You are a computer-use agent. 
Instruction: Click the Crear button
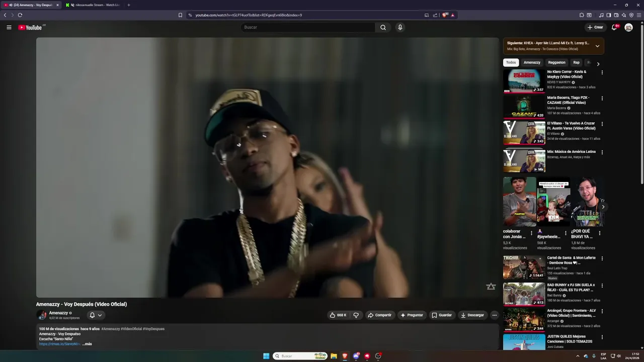point(595,27)
